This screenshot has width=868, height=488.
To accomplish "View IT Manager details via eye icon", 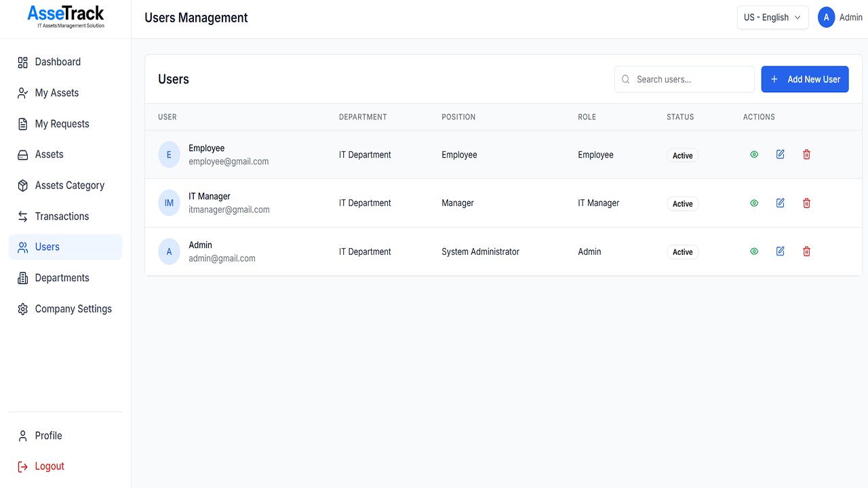I will click(754, 203).
